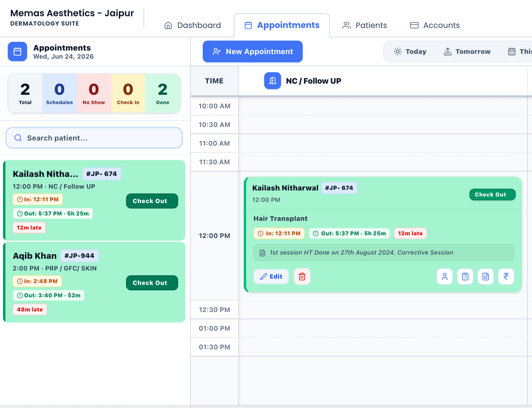The image size is (532, 408).
Task: Check Out Kailash in sidebar card
Action: click(152, 201)
